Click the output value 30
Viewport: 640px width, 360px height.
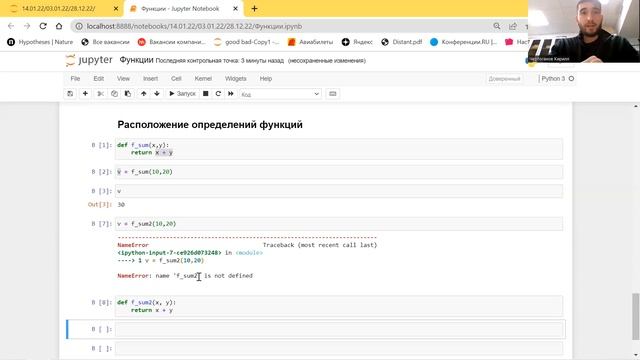(x=121, y=204)
